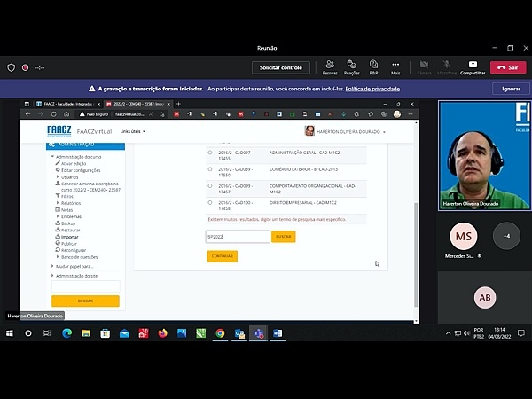Expand the Usuários tree item

(58, 177)
